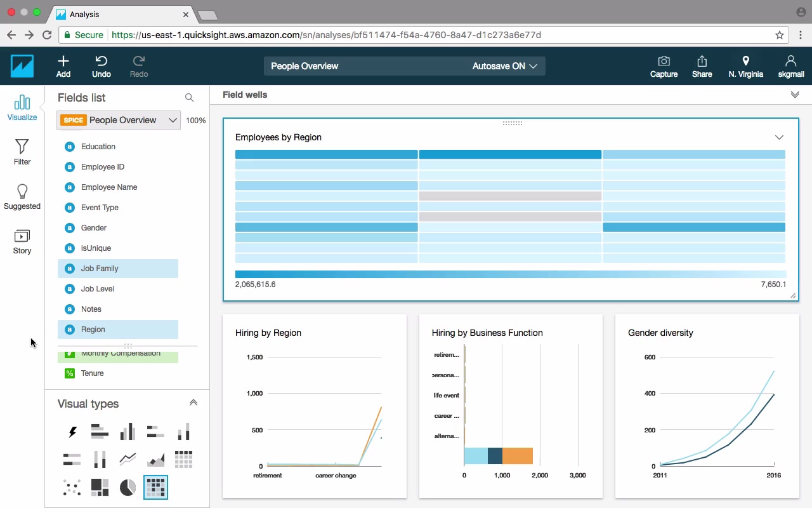The height and width of the screenshot is (508, 812).
Task: Bookmark this page with the star icon
Action: (780, 35)
